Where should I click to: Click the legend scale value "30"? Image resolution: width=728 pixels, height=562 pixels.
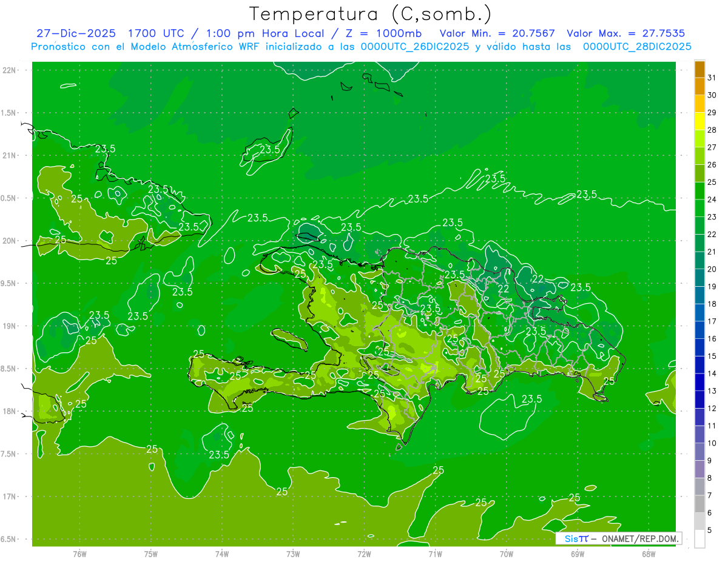click(712, 95)
